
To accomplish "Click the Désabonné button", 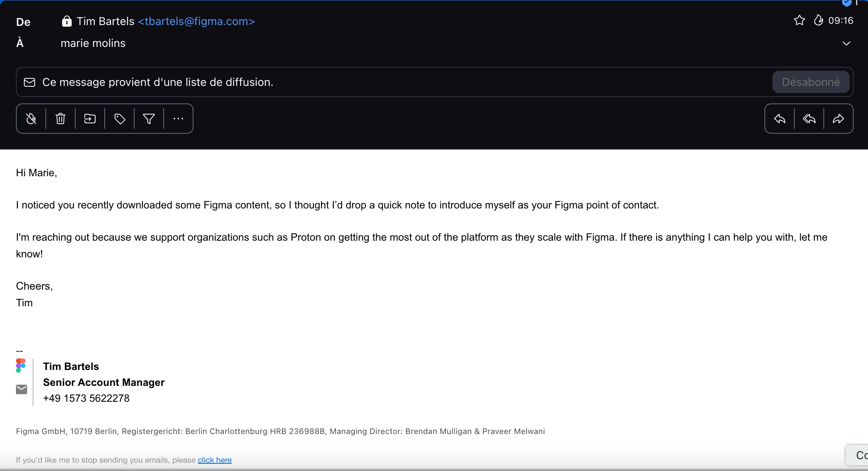I will [x=811, y=82].
